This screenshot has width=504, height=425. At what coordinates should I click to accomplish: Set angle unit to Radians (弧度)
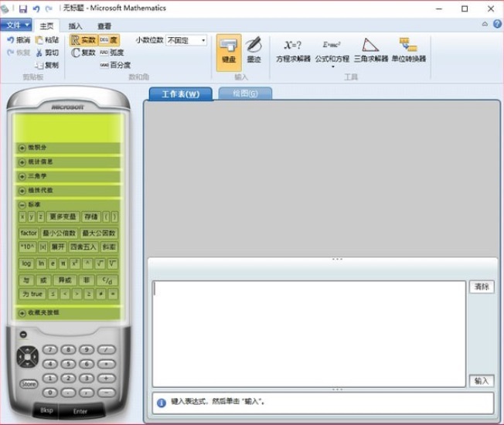click(x=111, y=53)
